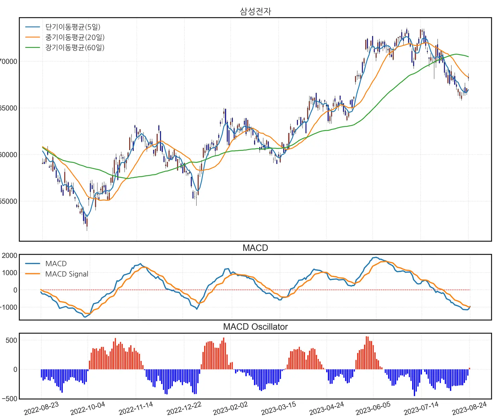Select the 2022-08-23 date tick label
Image resolution: width=504 pixels, height=420 pixels.
pos(41,408)
